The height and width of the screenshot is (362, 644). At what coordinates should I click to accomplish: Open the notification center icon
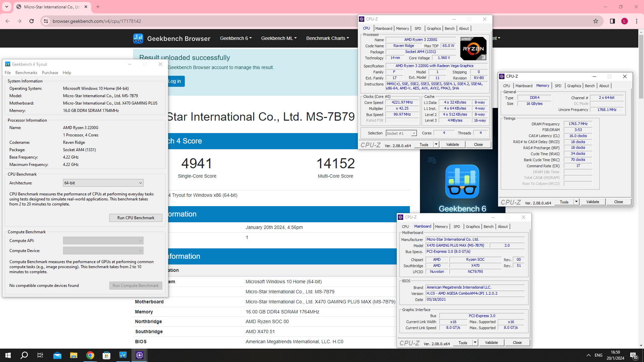coord(634,356)
